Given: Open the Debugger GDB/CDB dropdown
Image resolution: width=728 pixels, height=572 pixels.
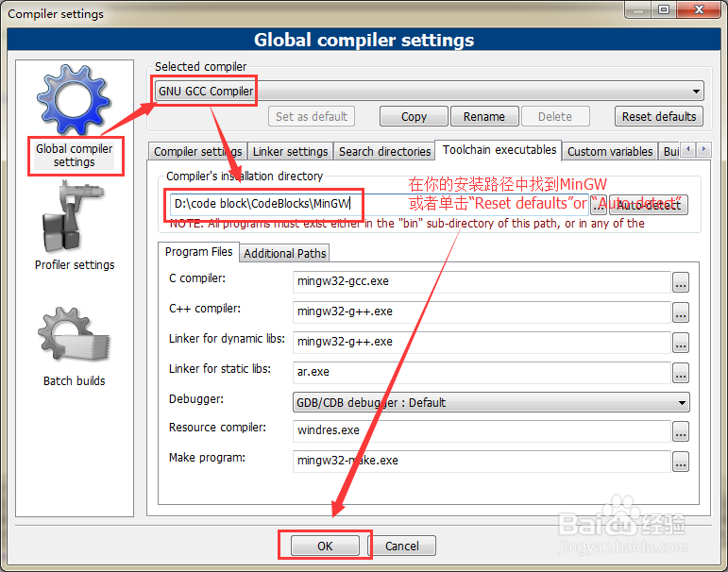Looking at the screenshot, I should [x=491, y=402].
